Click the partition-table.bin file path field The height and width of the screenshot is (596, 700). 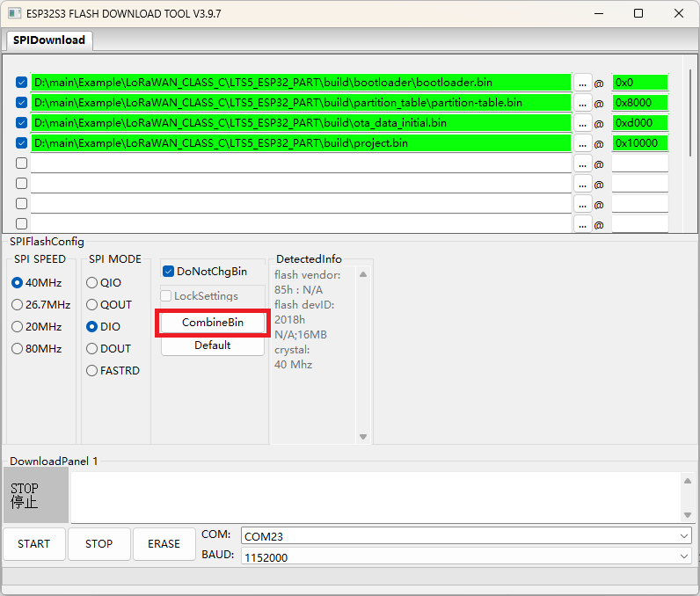coord(301,103)
